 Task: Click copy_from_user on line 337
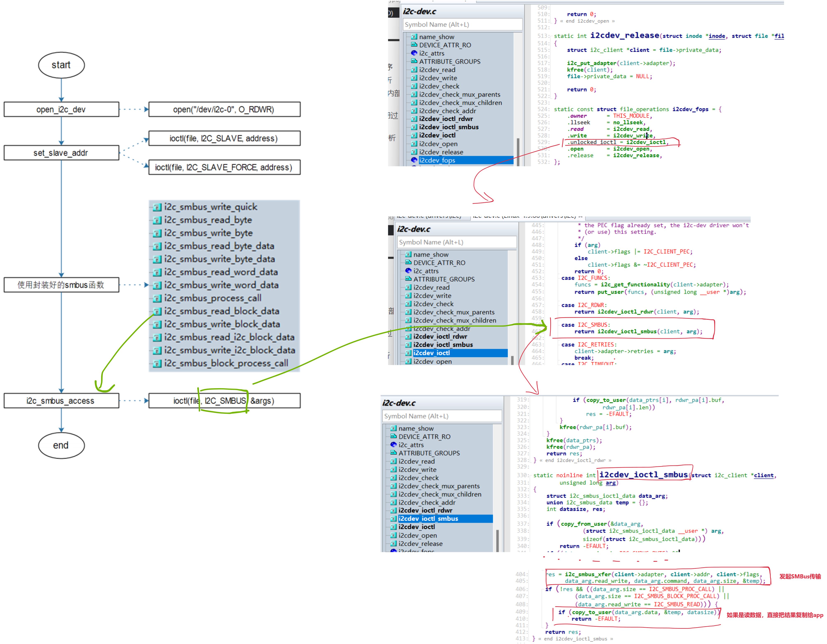(584, 524)
